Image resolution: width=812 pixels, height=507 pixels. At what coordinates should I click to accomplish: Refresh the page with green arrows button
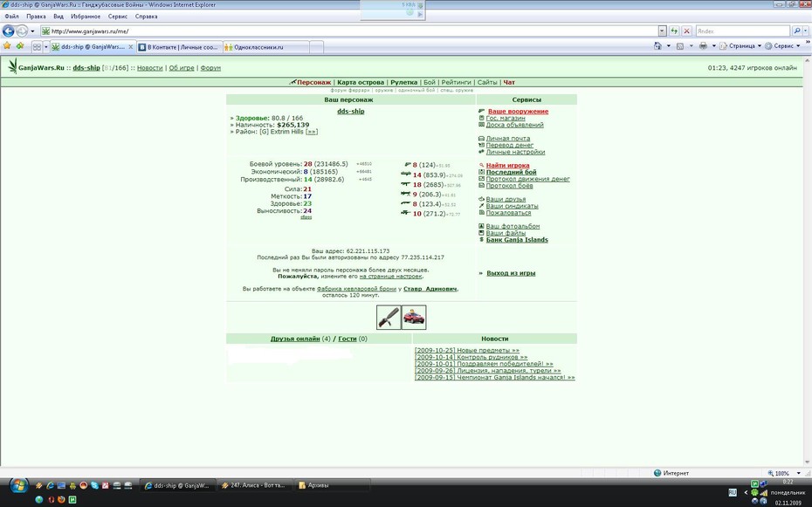[674, 31]
